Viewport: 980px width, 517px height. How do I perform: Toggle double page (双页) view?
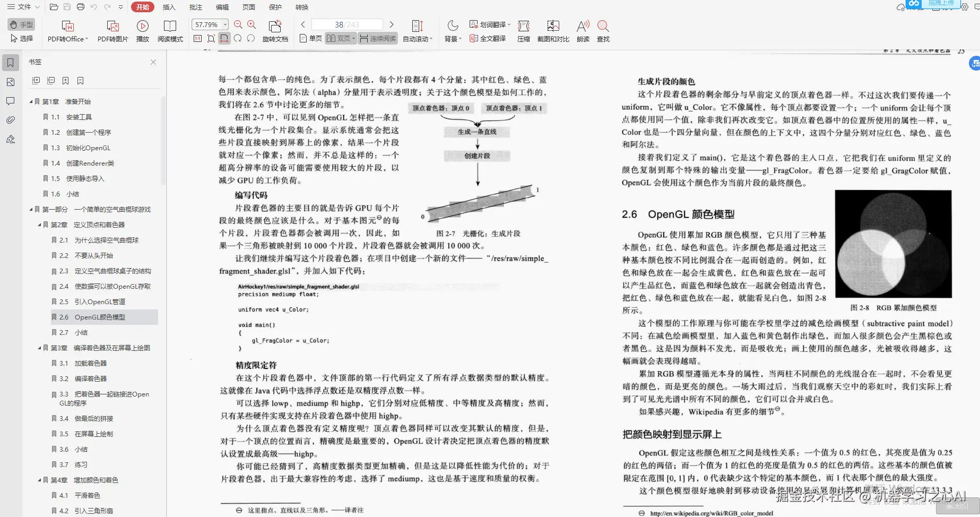pos(341,38)
